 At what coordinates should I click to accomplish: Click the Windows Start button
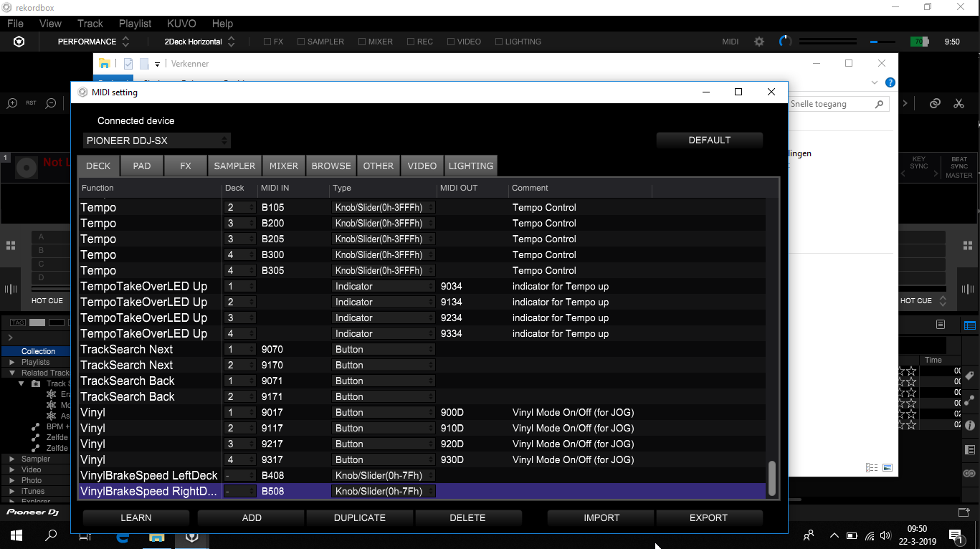[x=16, y=535]
